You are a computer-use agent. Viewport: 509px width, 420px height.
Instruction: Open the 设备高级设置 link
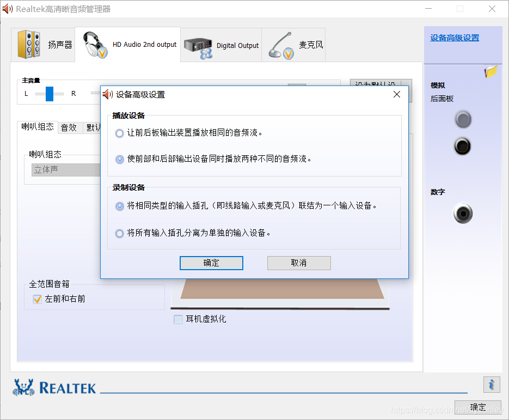click(x=455, y=38)
